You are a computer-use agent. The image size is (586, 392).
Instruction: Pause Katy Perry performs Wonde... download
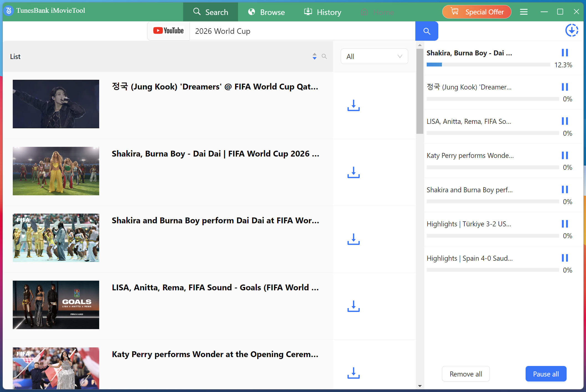click(565, 155)
